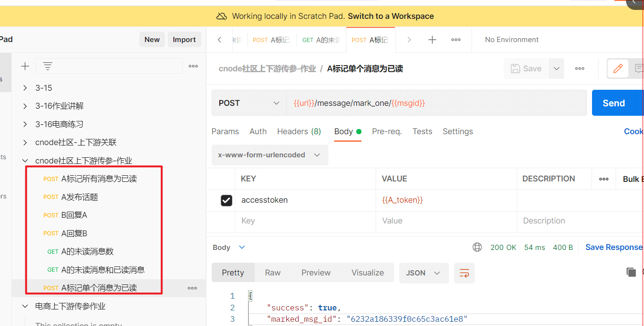The image size is (644, 326).
Task: Switch to the GET A的未读 request tab
Action: pyautogui.click(x=321, y=40)
